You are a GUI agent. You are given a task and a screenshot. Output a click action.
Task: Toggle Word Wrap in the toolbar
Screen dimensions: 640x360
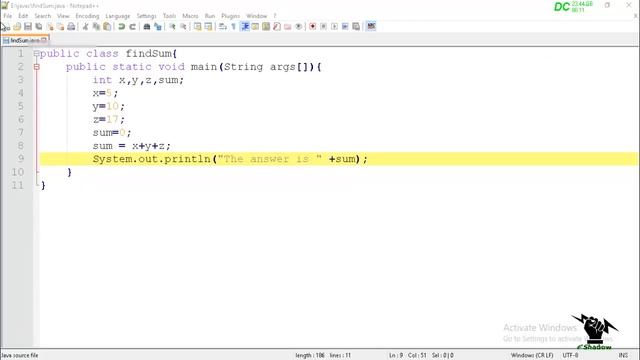(x=223, y=27)
